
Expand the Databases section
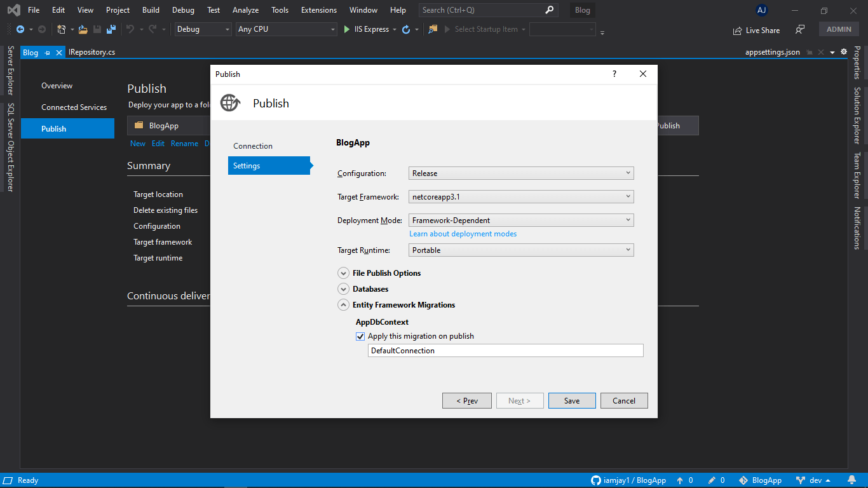tap(343, 289)
